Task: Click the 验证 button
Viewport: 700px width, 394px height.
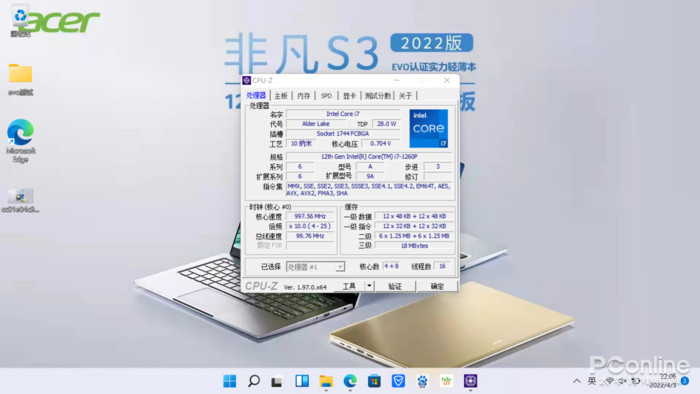Action: tap(395, 286)
